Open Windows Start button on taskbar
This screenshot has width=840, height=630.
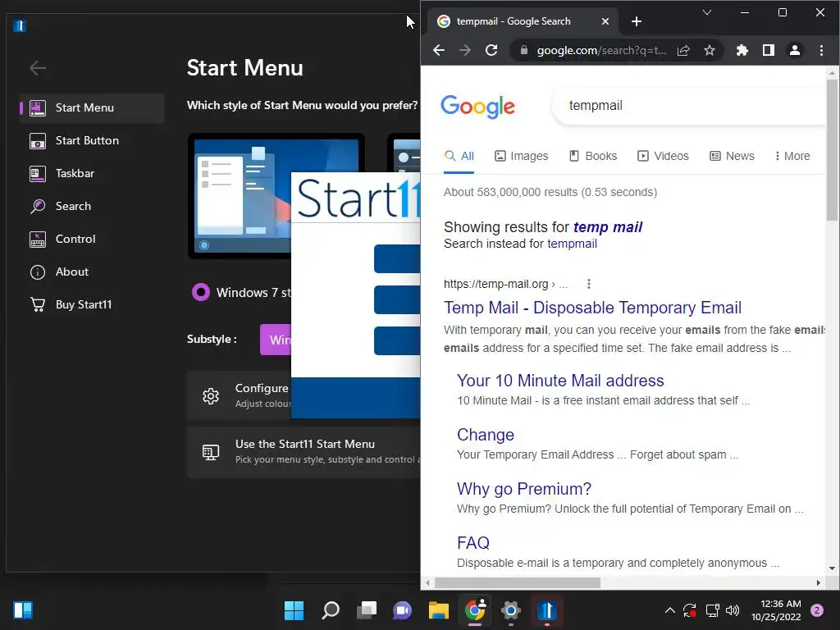(x=294, y=610)
